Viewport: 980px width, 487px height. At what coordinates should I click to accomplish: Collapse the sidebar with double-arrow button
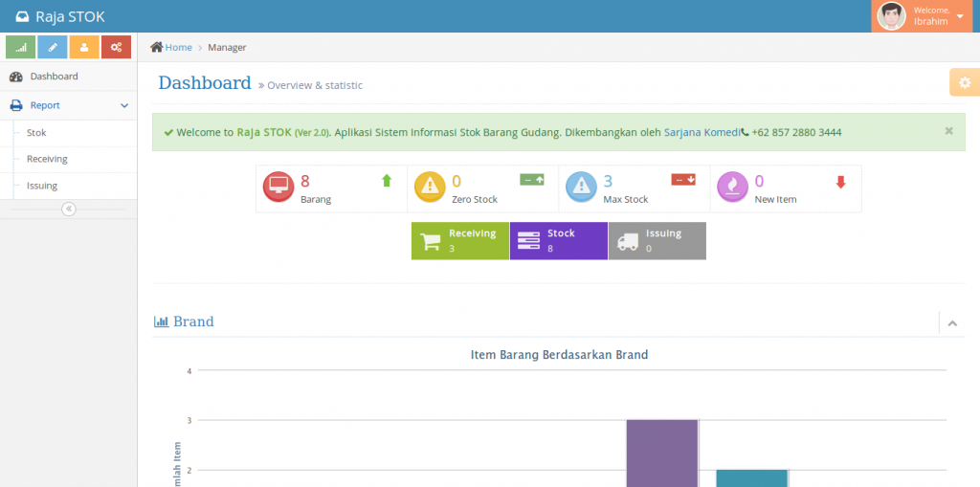click(69, 209)
